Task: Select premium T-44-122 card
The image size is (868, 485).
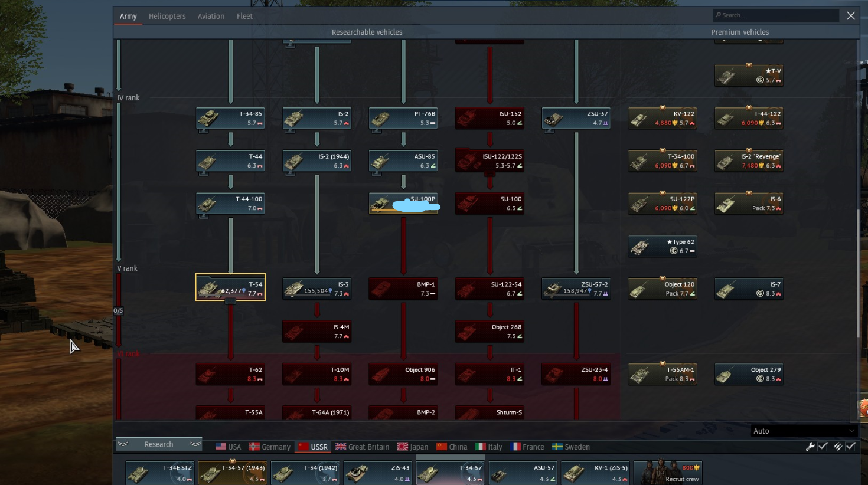Action: [x=749, y=118]
